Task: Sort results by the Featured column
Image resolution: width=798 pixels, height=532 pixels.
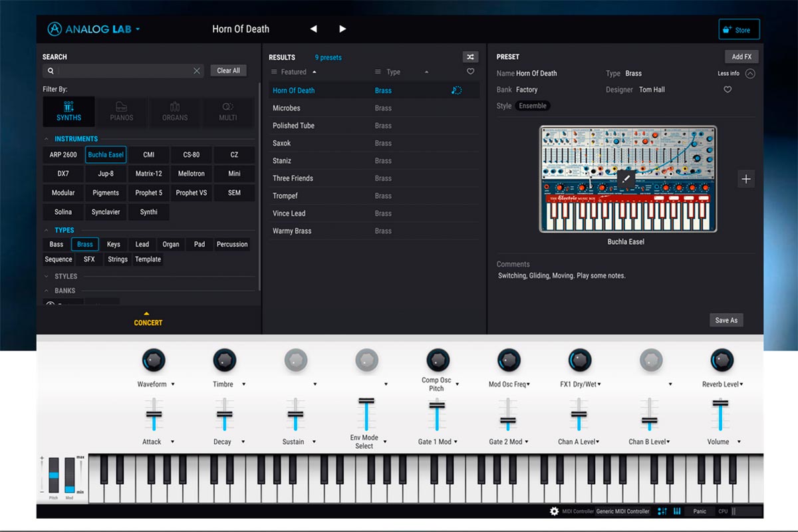Action: pyautogui.click(x=294, y=72)
